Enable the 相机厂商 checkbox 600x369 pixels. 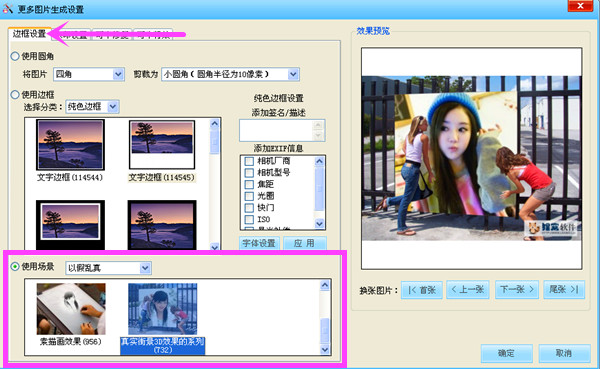(x=249, y=161)
